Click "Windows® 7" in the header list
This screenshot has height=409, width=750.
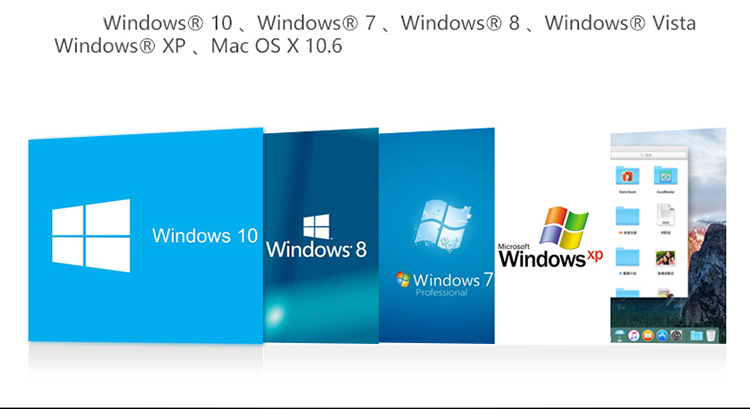(x=317, y=22)
